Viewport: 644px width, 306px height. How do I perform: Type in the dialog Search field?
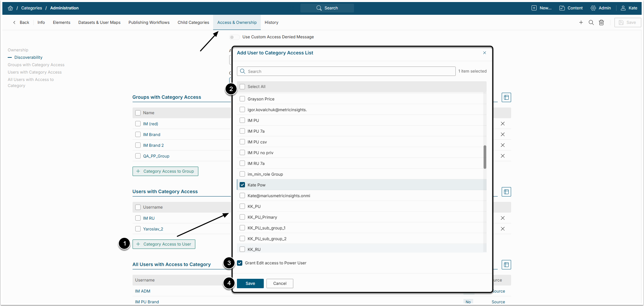349,71
